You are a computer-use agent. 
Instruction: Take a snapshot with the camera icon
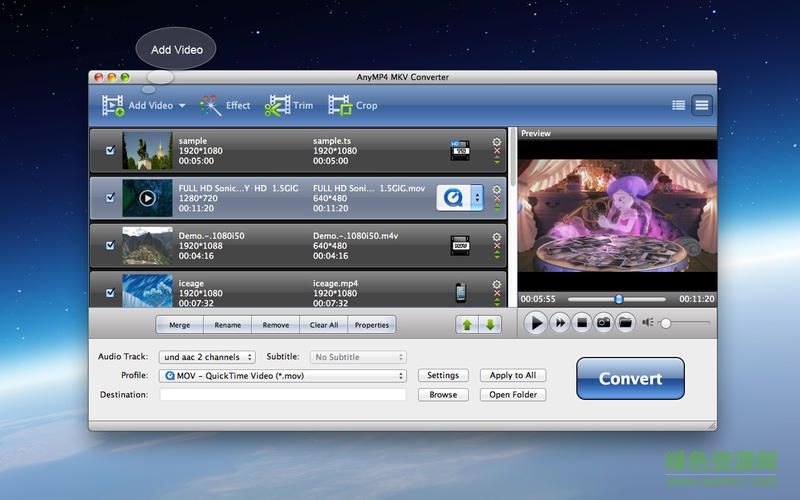[603, 322]
